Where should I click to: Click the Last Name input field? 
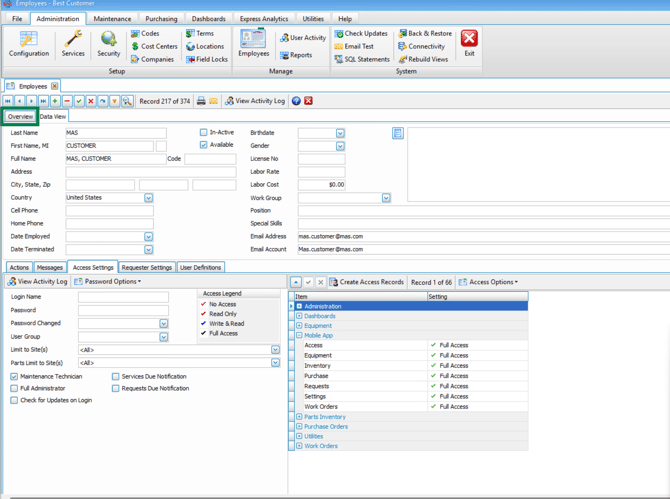point(115,133)
